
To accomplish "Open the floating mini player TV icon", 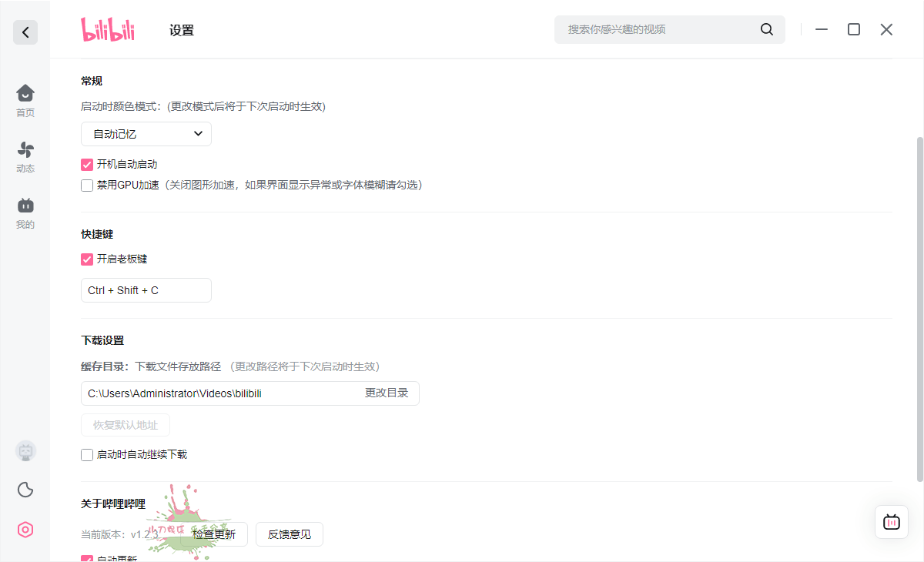I will tap(891, 522).
